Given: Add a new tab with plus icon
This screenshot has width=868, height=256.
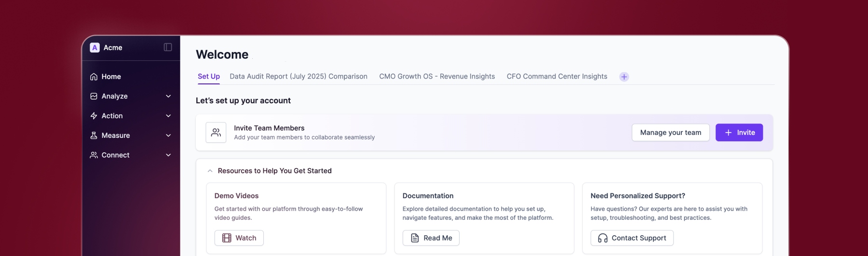Looking at the screenshot, I should [x=624, y=77].
